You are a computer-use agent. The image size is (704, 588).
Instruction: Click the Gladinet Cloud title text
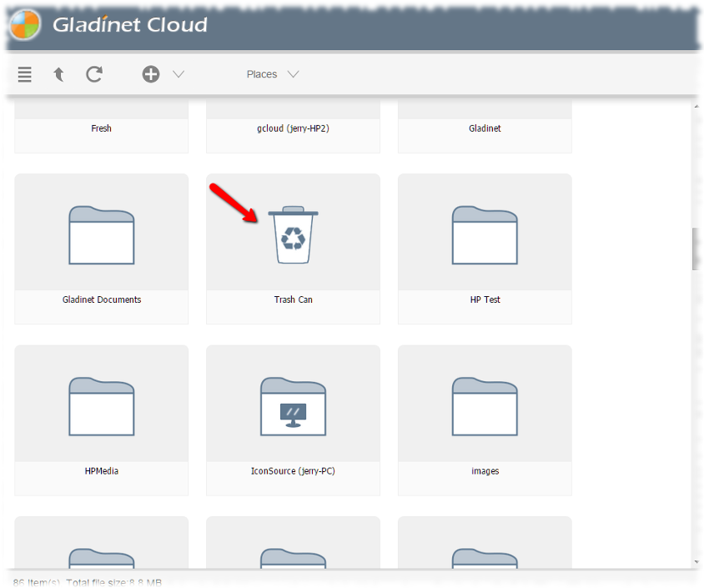click(x=130, y=25)
